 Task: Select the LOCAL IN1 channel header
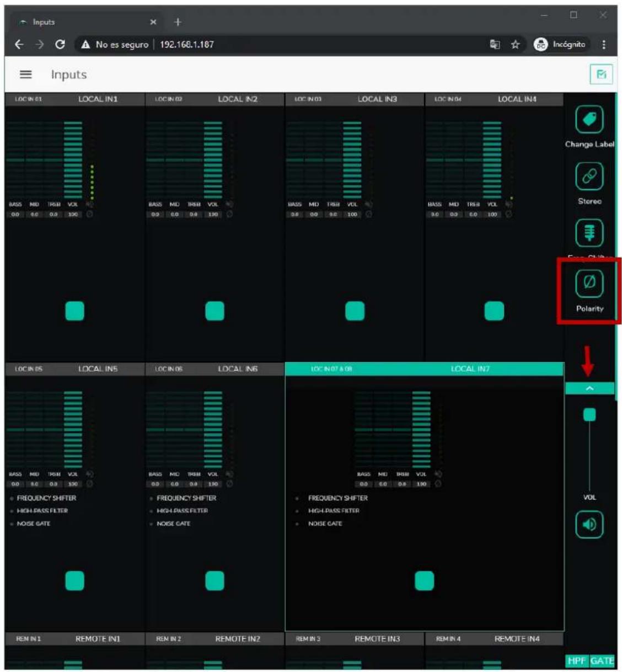[75, 99]
